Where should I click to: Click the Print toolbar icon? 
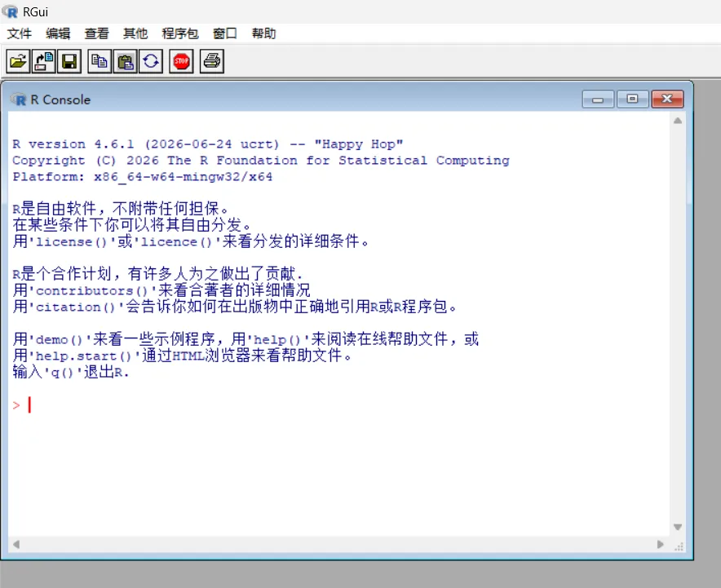[x=212, y=61]
